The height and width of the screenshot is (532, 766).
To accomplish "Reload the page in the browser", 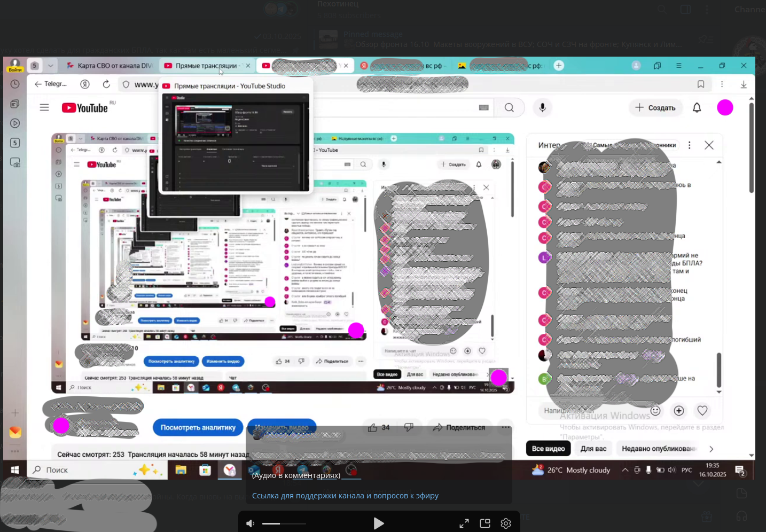I will pyautogui.click(x=106, y=84).
